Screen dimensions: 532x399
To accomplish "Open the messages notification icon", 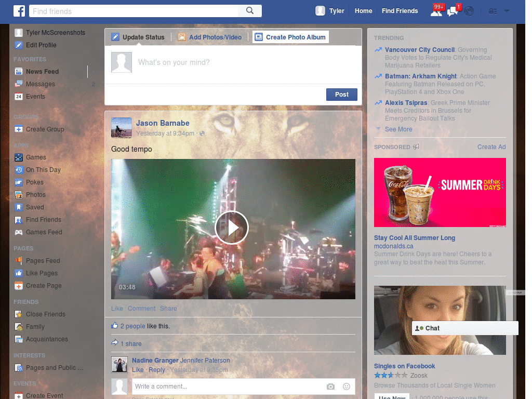I will point(453,11).
